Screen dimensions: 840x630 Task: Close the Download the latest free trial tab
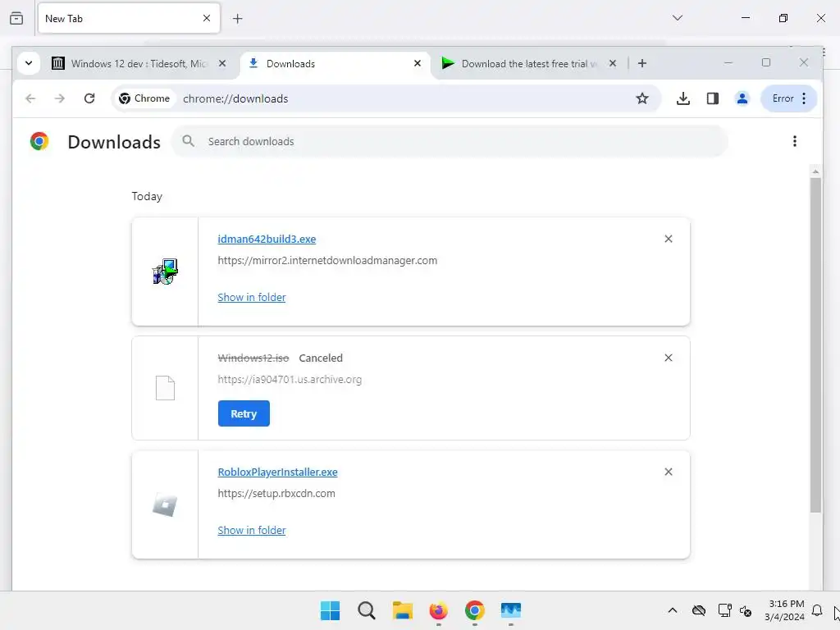click(612, 63)
